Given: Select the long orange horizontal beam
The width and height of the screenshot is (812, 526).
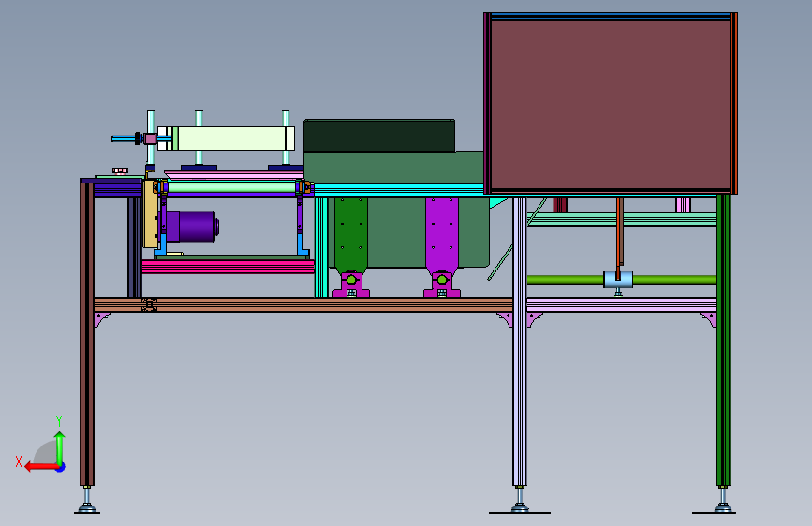Looking at the screenshot, I should point(303,304).
